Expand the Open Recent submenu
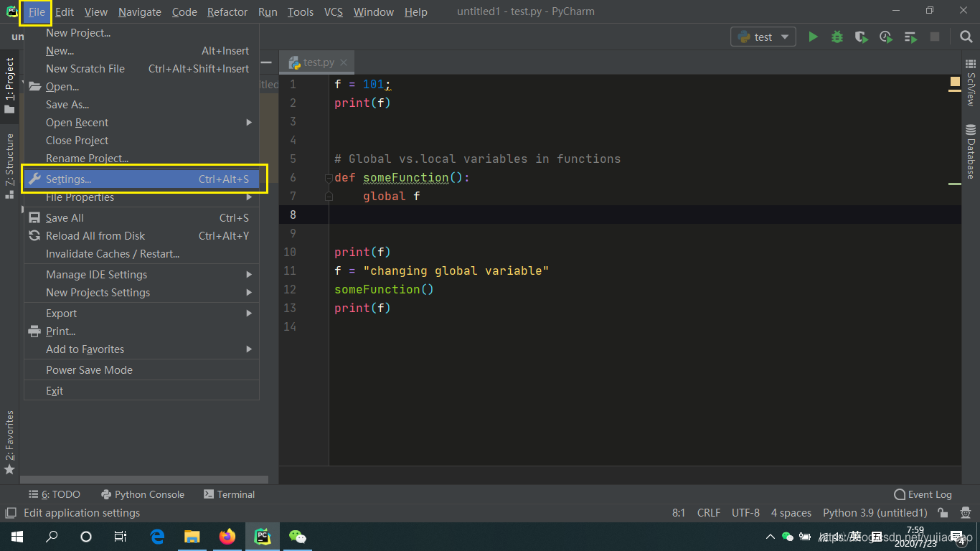 coord(142,123)
